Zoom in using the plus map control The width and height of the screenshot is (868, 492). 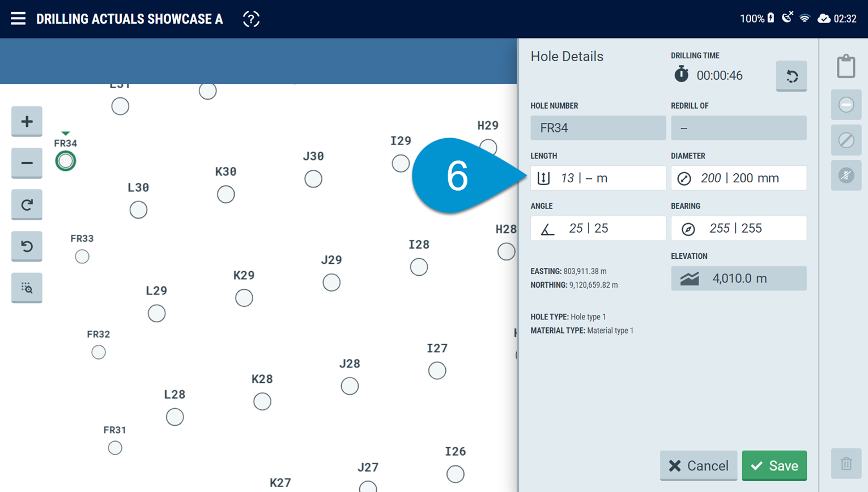point(27,121)
